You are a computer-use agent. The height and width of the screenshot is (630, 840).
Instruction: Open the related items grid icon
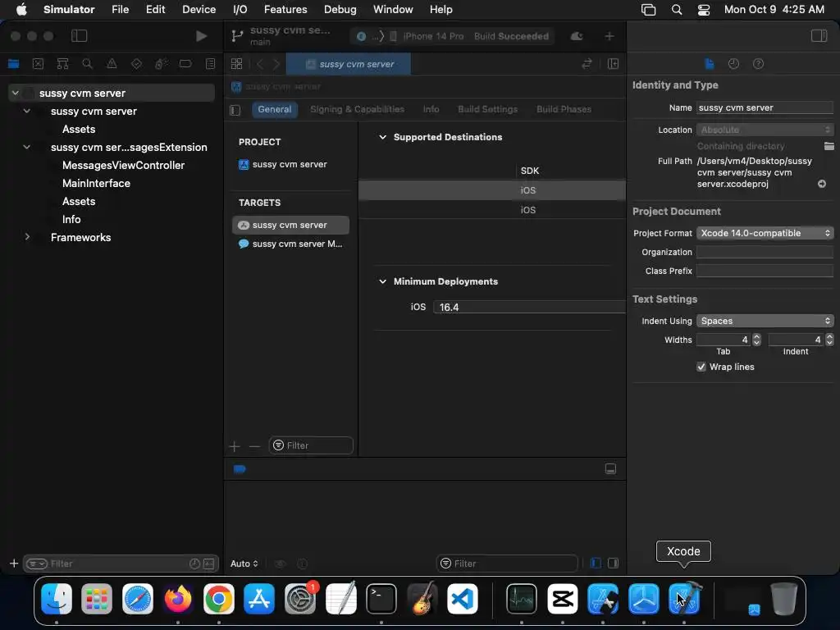point(237,64)
